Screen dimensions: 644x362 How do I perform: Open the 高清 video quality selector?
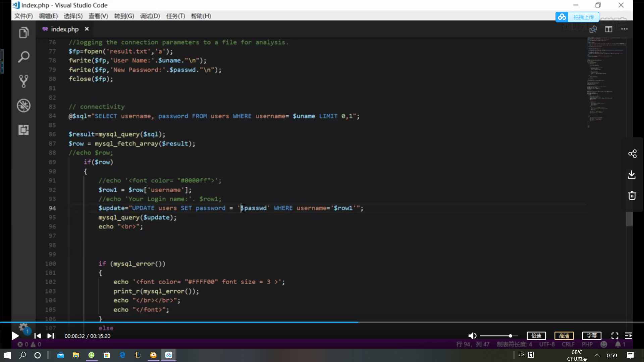coord(564,336)
